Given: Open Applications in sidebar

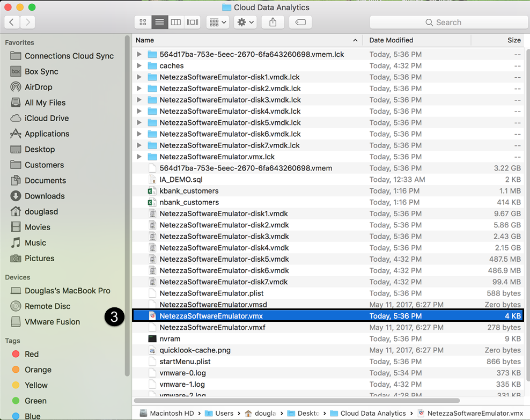Looking at the screenshot, I should [40, 134].
